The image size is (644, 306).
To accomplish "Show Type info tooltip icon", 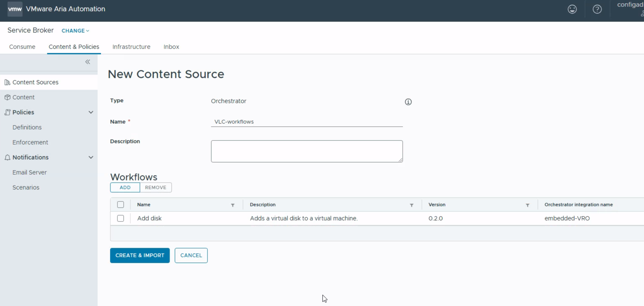I will coord(408,102).
